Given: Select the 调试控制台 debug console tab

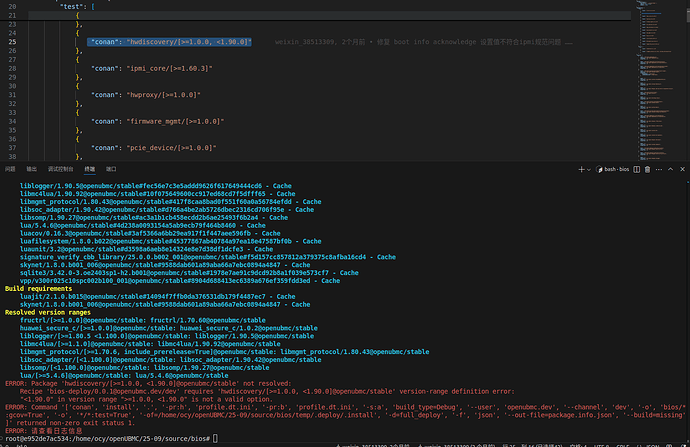Looking at the screenshot, I should coord(60,171).
